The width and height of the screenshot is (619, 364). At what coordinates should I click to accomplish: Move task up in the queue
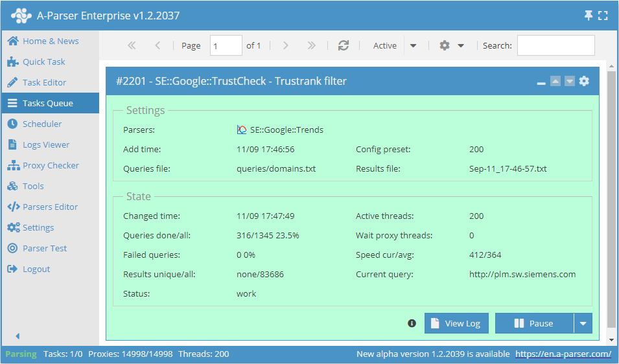(555, 81)
